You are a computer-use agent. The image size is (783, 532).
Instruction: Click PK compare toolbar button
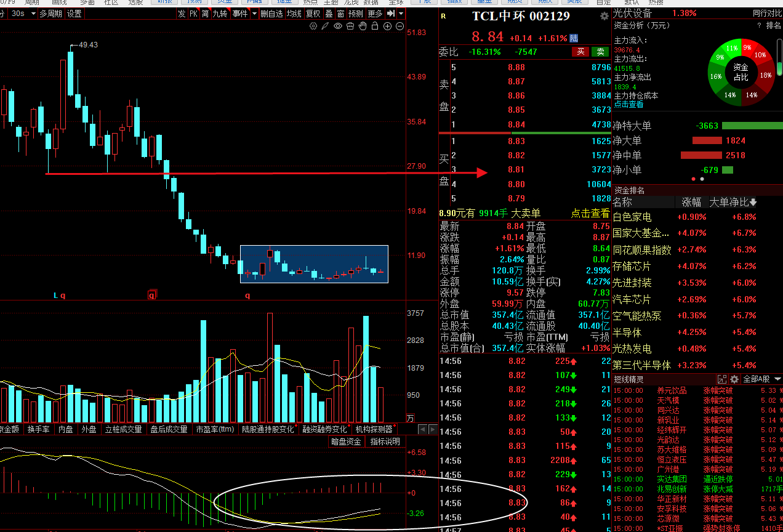coord(193,14)
